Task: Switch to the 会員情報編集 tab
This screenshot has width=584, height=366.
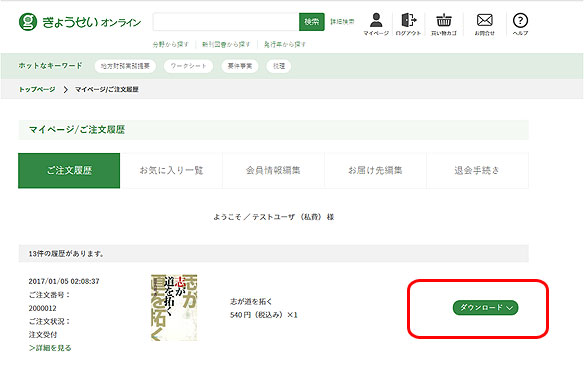Action: [273, 171]
